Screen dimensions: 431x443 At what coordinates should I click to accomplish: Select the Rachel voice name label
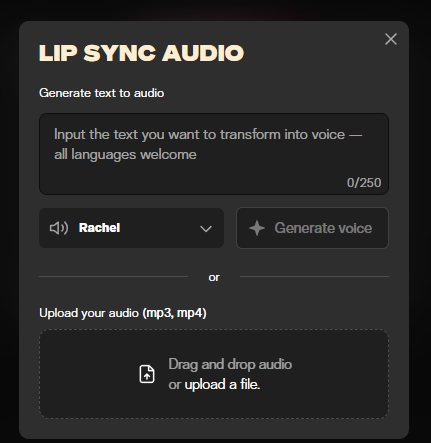(99, 228)
